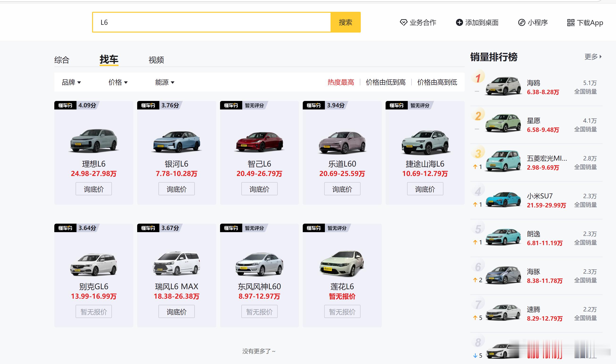Click the 销量排行榜 heading
This screenshot has width=616, height=364.
pos(494,57)
